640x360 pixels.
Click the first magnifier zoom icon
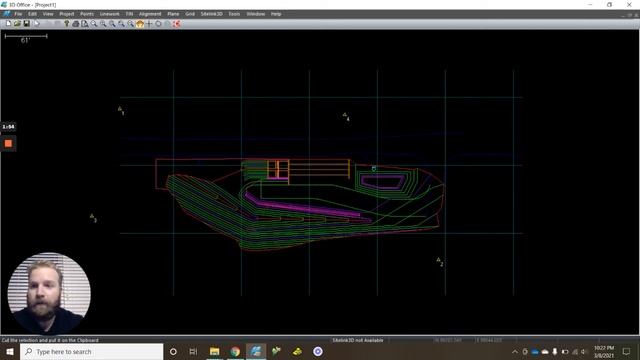(94, 24)
